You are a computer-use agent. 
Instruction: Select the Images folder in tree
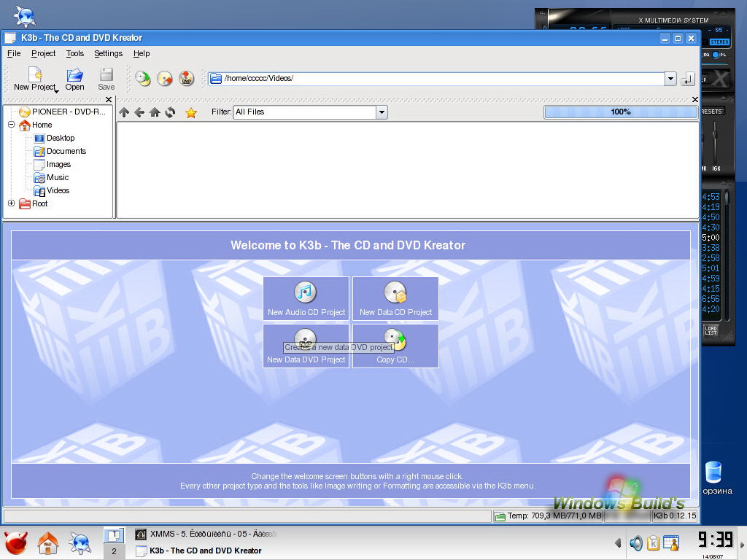click(x=53, y=164)
